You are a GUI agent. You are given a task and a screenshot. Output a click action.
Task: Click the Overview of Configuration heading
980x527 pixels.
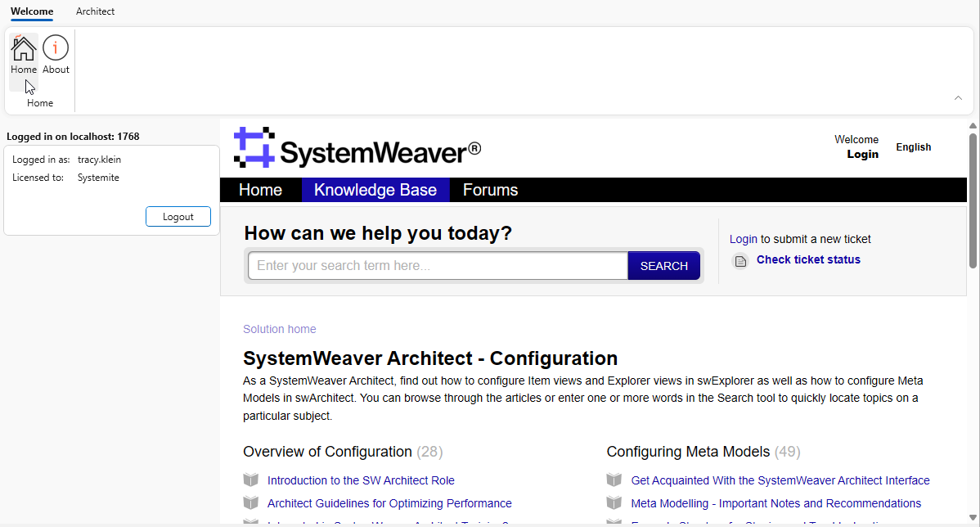tap(327, 452)
